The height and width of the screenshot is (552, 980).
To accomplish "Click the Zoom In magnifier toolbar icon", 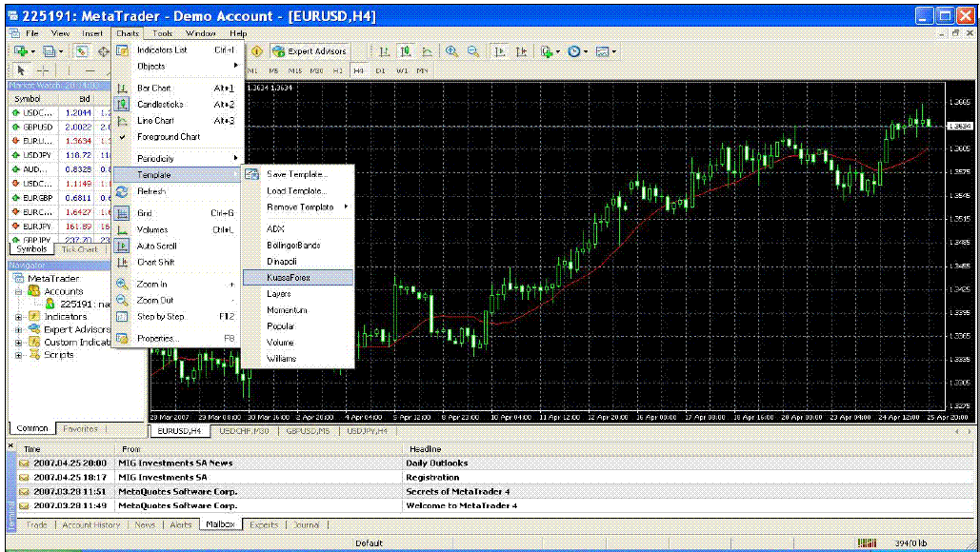I will (x=451, y=51).
